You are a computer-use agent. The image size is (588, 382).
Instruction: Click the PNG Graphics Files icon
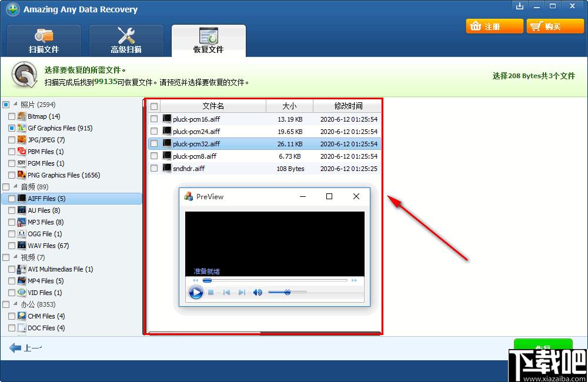click(22, 175)
